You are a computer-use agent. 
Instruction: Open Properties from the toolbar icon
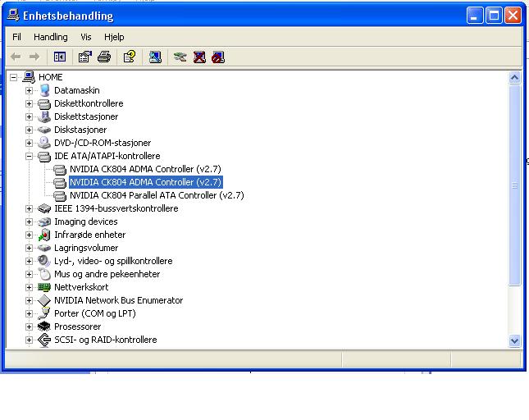tap(85, 57)
